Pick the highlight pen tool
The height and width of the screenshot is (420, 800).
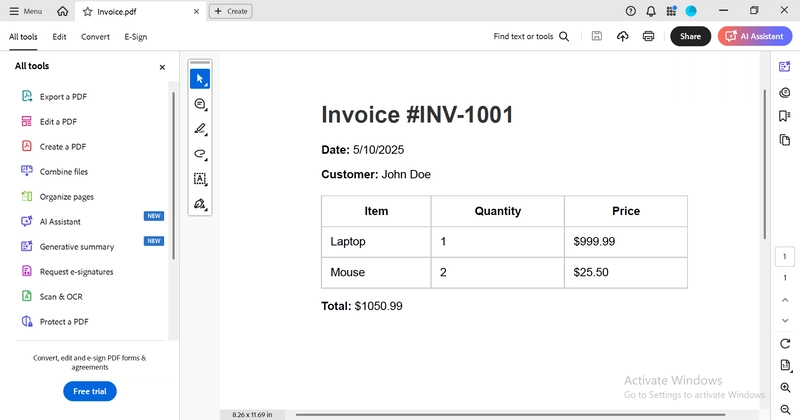tap(200, 129)
